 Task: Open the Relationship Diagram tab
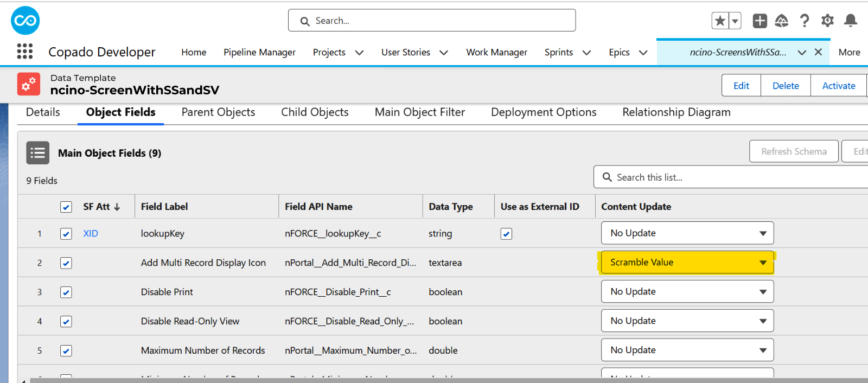pyautogui.click(x=676, y=112)
